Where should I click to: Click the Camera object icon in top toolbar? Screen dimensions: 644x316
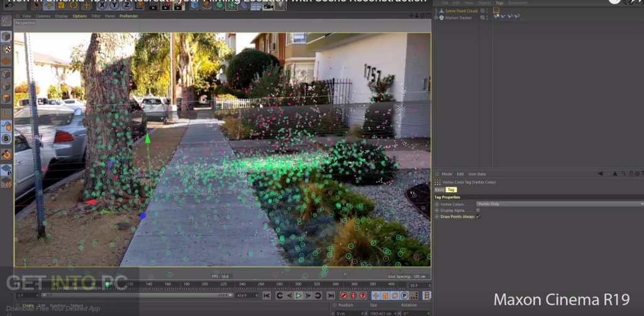click(x=268, y=5)
